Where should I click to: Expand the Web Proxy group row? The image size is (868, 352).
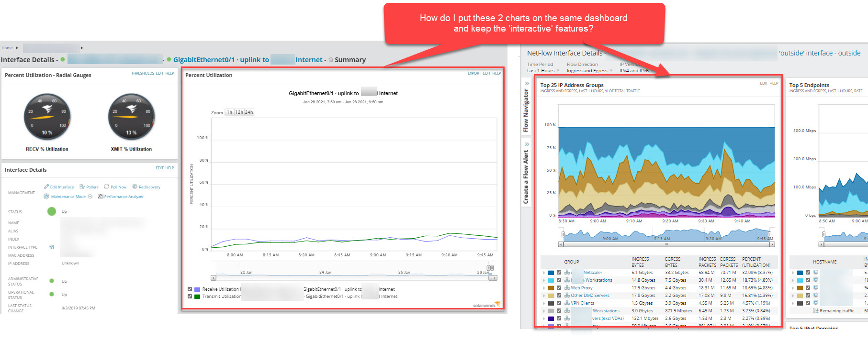tap(544, 288)
